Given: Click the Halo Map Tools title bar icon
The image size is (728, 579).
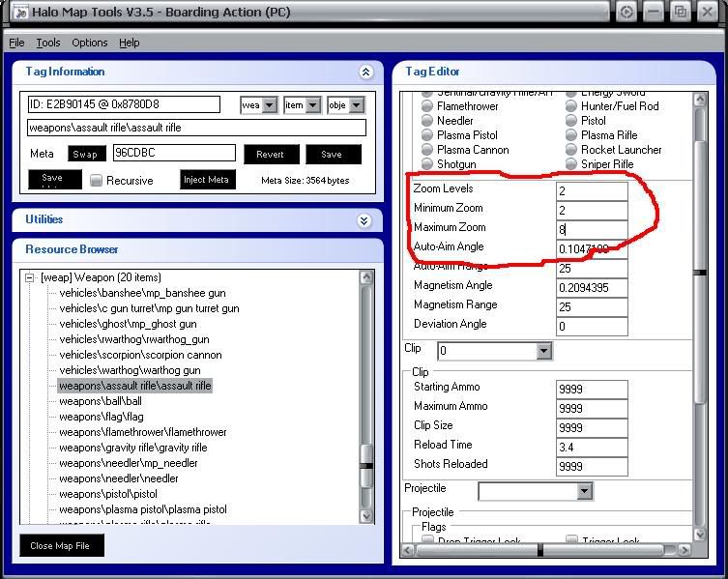Looking at the screenshot, I should pos(20,12).
